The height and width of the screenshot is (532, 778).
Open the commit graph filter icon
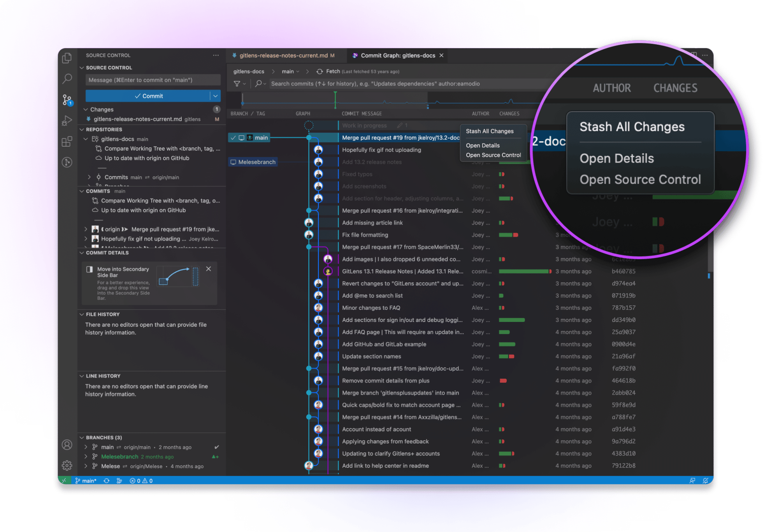click(x=237, y=84)
